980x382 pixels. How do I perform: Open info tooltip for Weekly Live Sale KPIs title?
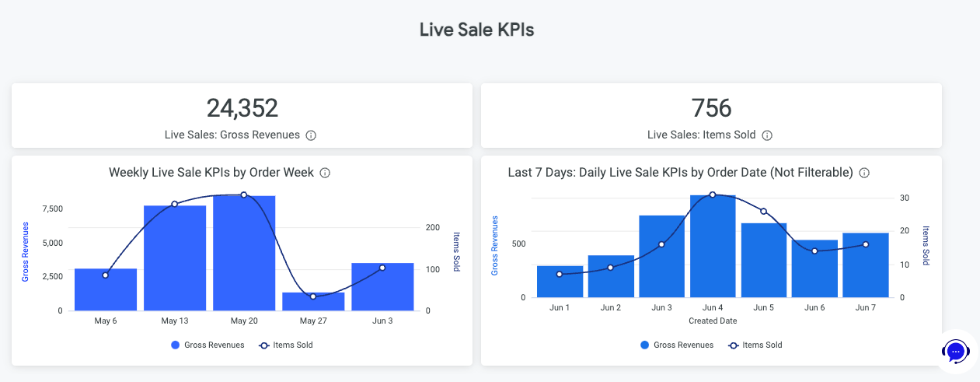pos(325,173)
